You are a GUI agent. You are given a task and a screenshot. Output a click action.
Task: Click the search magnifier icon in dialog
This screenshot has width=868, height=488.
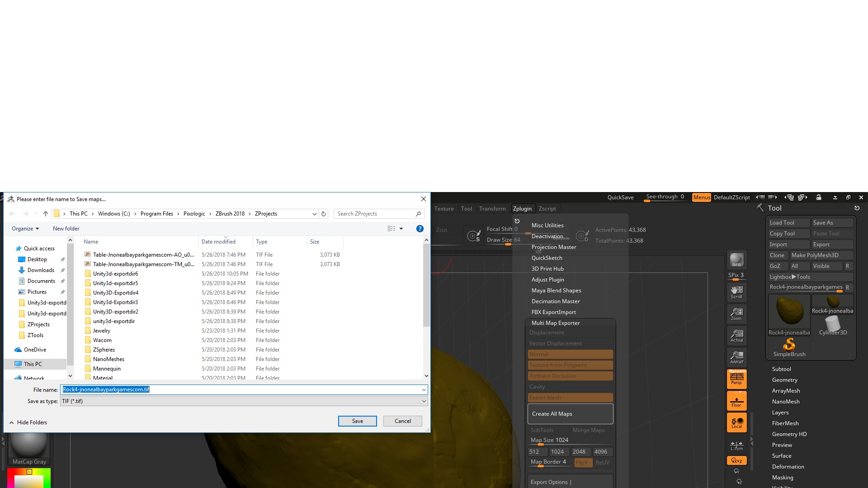point(418,214)
